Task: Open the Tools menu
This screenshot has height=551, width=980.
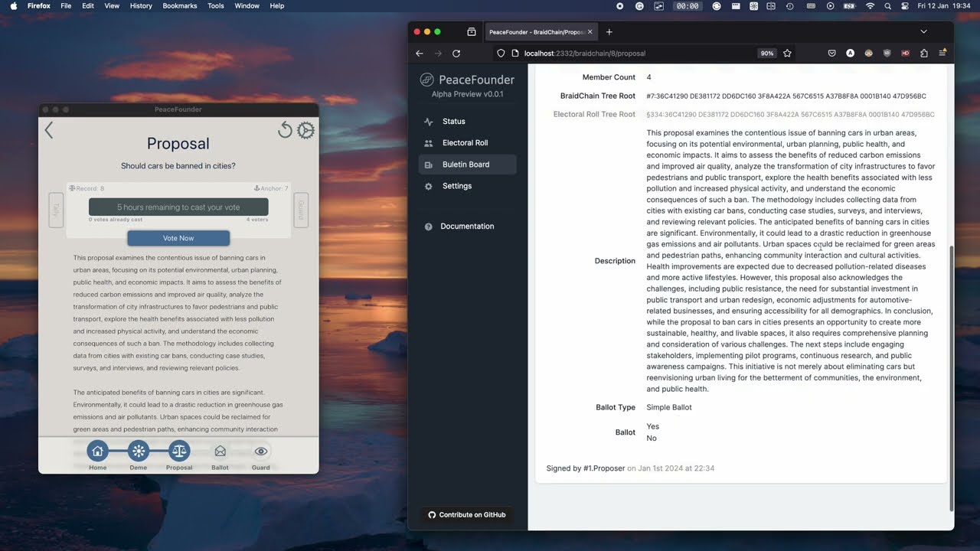Action: pyautogui.click(x=216, y=5)
